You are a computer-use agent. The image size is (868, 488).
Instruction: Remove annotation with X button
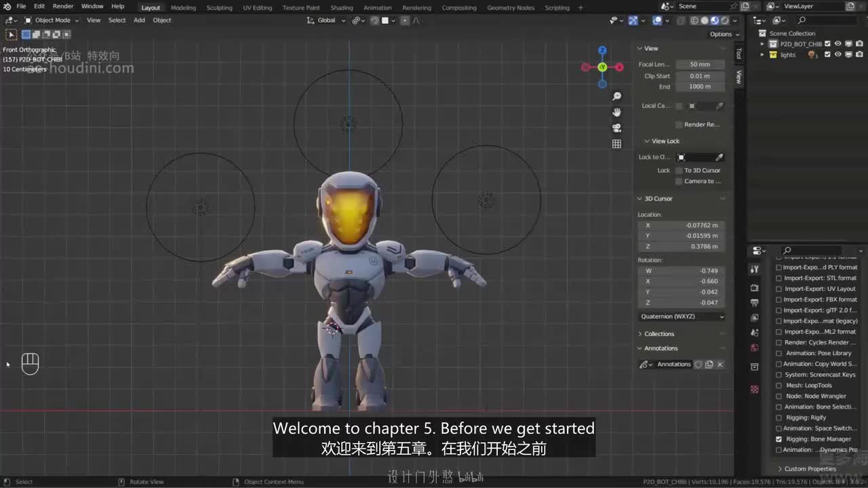[719, 365]
